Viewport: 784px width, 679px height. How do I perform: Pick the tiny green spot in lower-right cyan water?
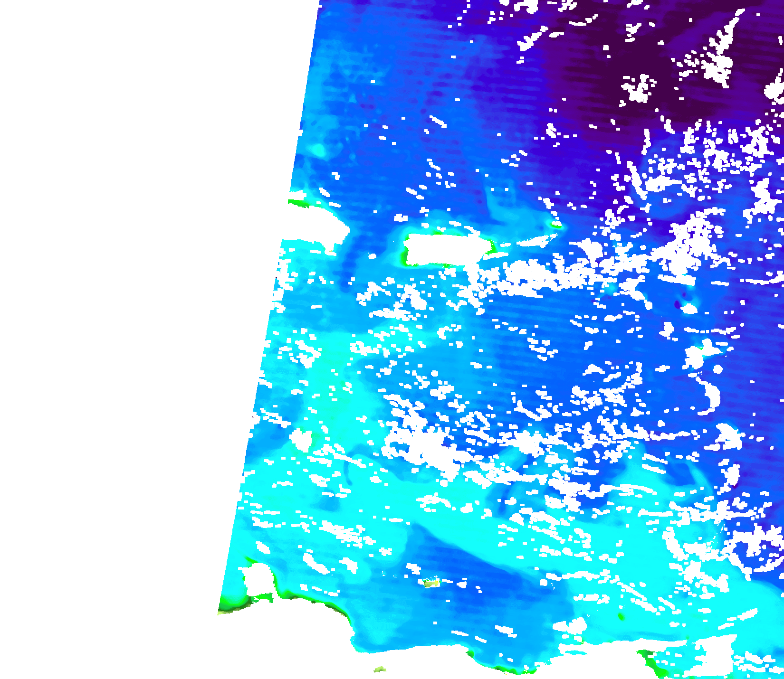tap(621, 617)
